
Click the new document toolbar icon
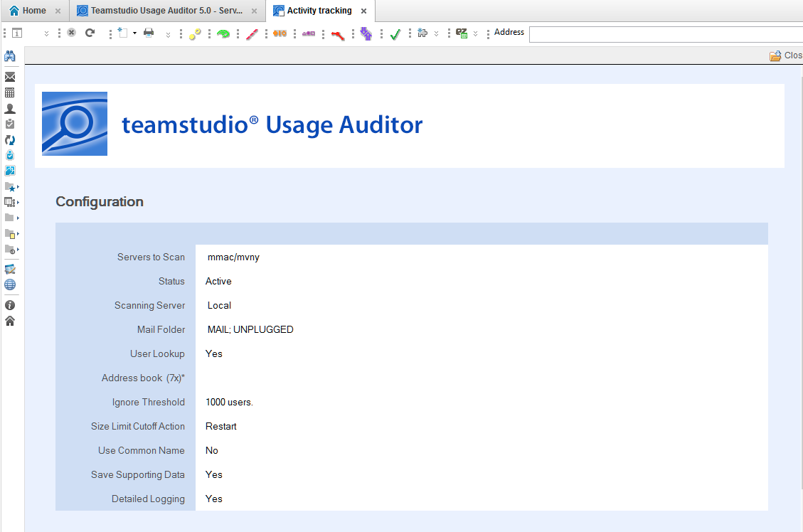pos(122,33)
